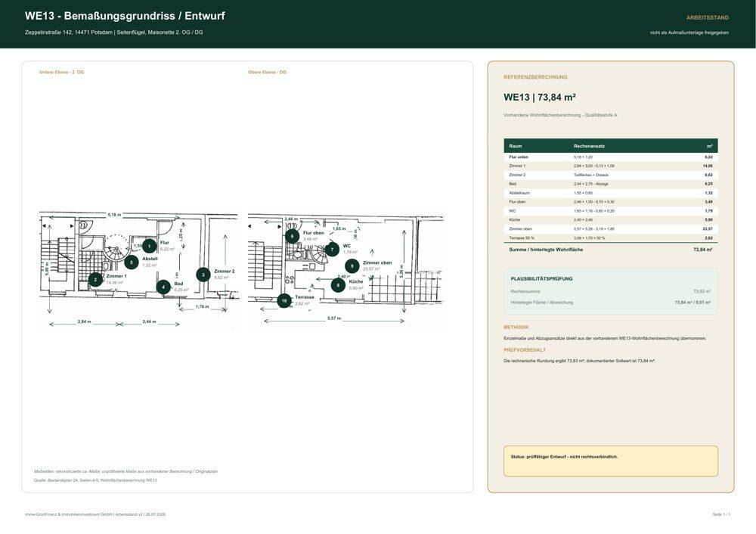Click the '2,84 m' dimension label
Viewport: 756px width, 534px height.
(x=85, y=321)
